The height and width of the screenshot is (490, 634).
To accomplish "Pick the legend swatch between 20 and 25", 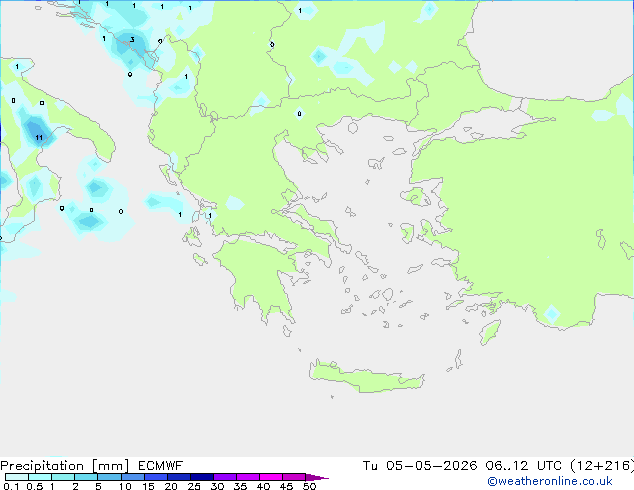I will (x=178, y=477).
